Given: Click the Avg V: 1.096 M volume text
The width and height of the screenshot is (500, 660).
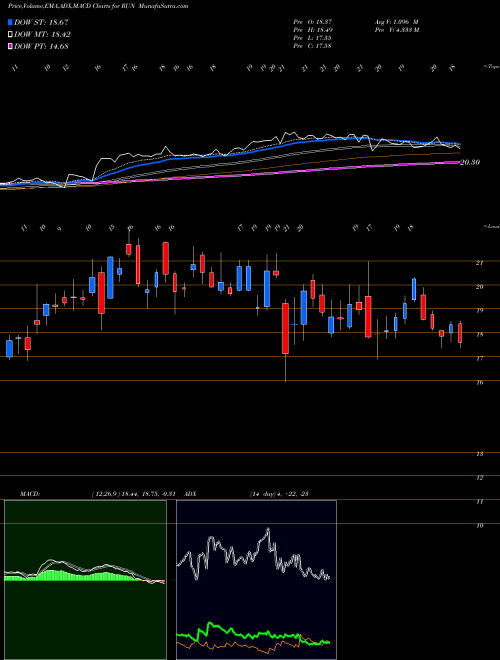Looking at the screenshot, I should click(396, 22).
